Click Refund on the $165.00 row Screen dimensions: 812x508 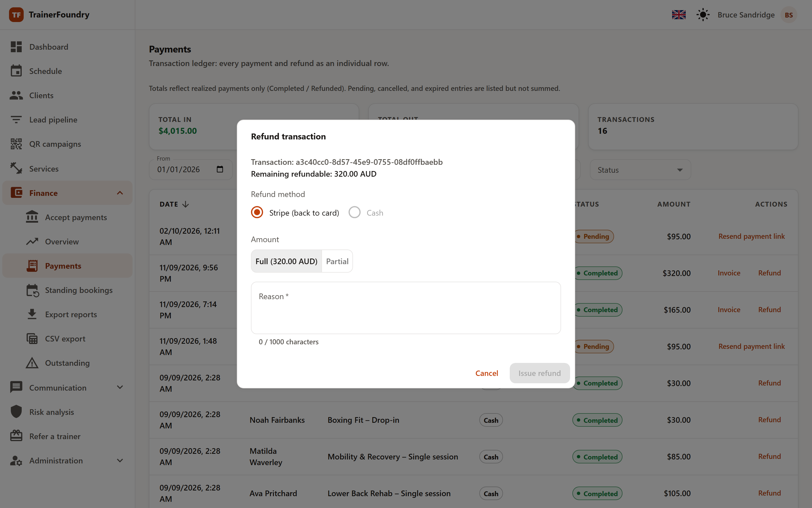769,309
